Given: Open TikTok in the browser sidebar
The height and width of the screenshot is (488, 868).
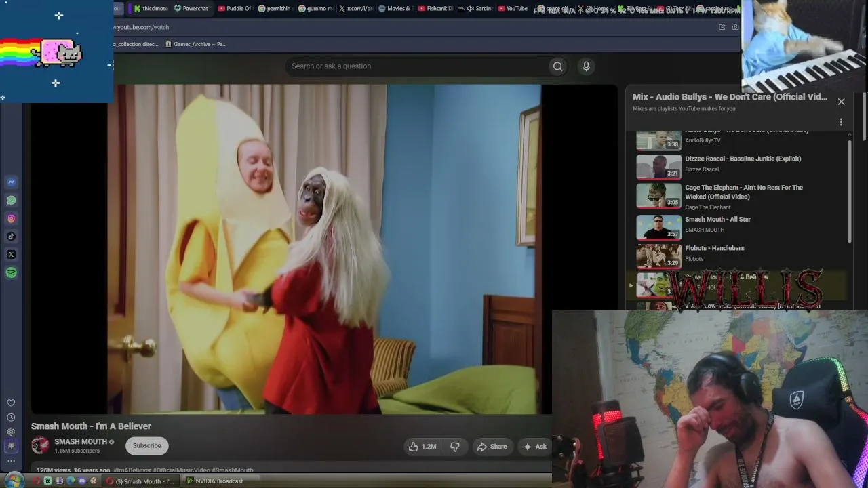Looking at the screenshot, I should (11, 237).
